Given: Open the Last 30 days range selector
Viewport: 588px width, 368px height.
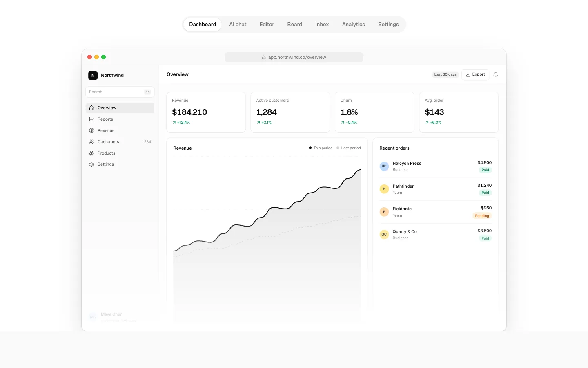Looking at the screenshot, I should click(445, 74).
